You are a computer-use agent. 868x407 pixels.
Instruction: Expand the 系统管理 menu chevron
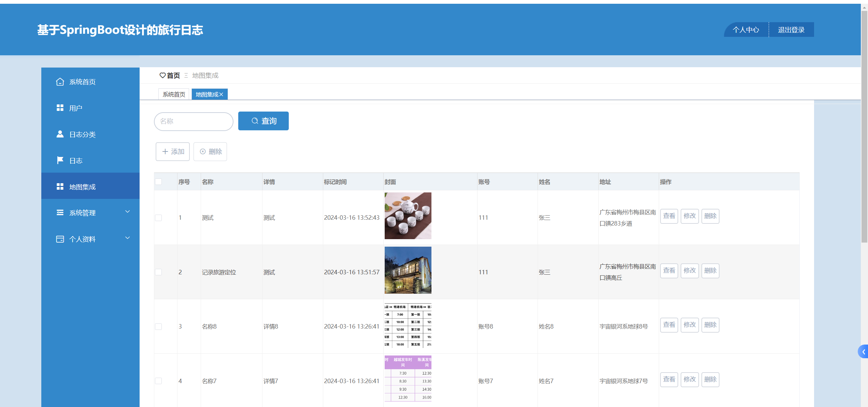(x=128, y=212)
